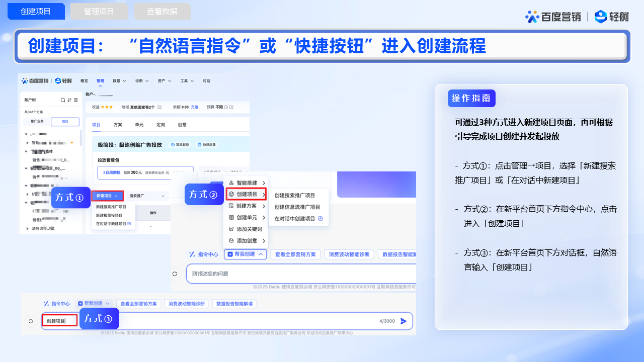
Task: Expand the 添加创意 submenu chevron
Action: coord(264,241)
